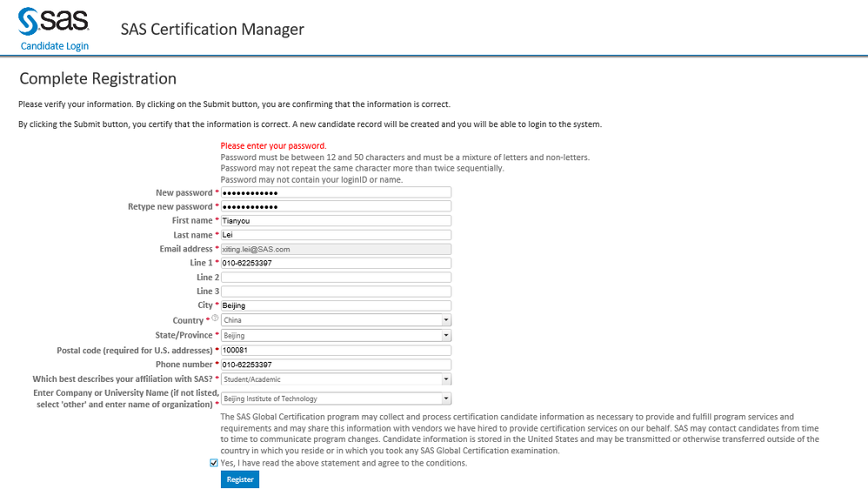Focus the Postal code field
The width and height of the screenshot is (868, 496).
pos(336,350)
